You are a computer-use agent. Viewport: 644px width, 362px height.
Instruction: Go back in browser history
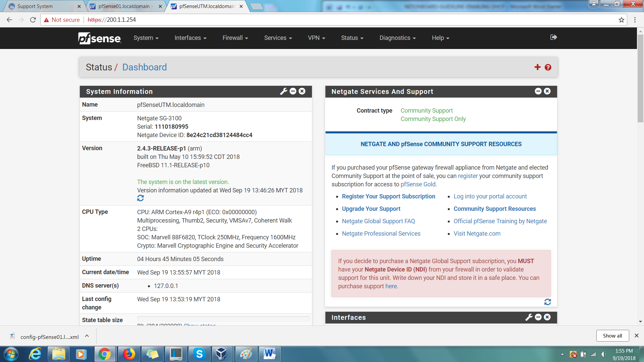(x=9, y=20)
